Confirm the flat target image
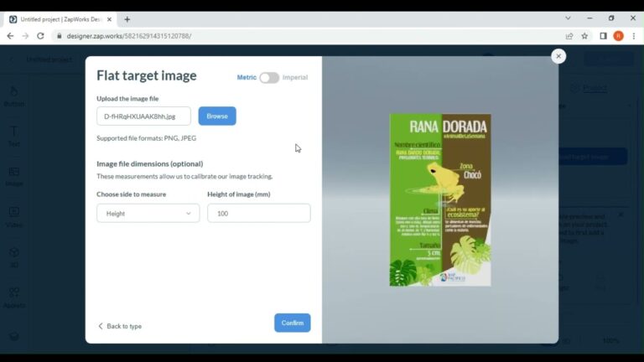 pos(293,323)
